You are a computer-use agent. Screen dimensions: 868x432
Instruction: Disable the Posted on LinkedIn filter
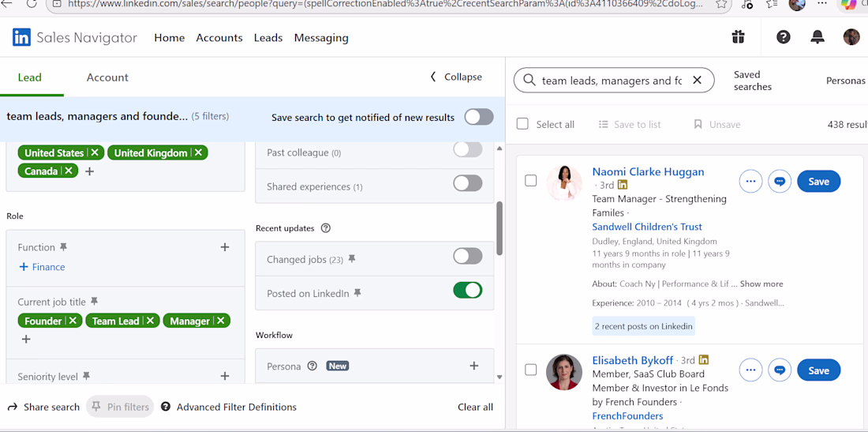click(x=468, y=290)
